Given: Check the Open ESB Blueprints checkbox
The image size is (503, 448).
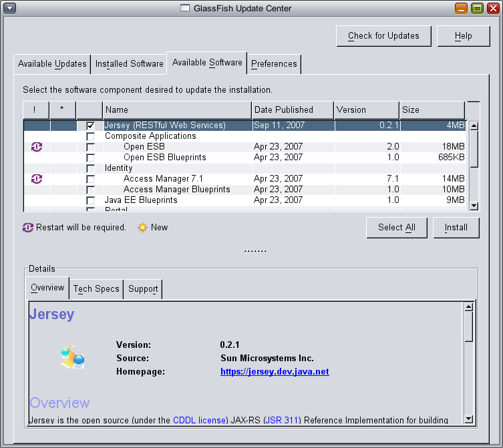Looking at the screenshot, I should tap(90, 158).
